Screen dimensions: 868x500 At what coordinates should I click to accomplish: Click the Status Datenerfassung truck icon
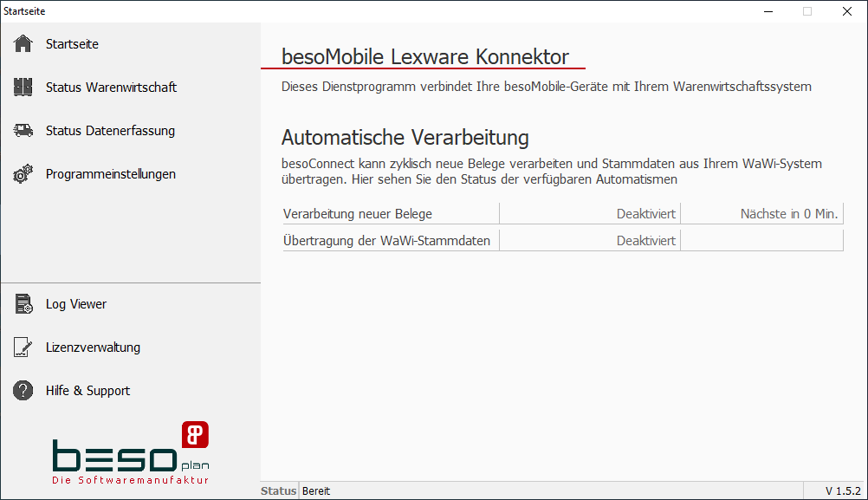[23, 131]
